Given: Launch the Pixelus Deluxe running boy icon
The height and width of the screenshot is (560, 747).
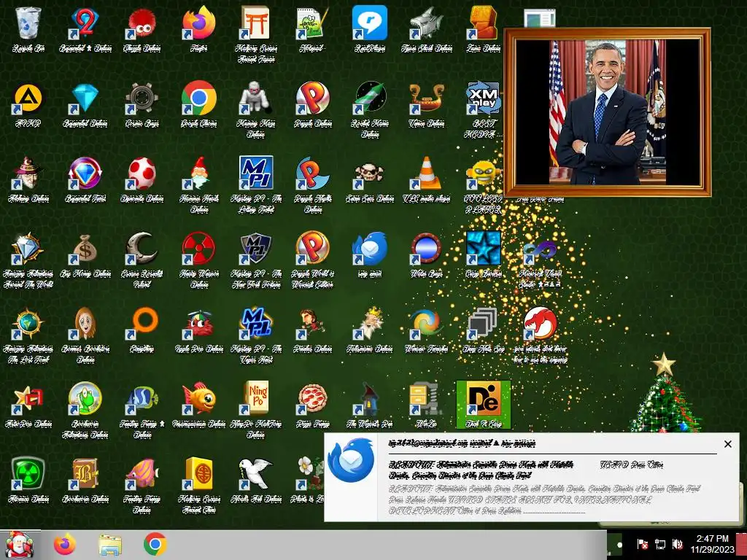Looking at the screenshot, I should 312,323.
